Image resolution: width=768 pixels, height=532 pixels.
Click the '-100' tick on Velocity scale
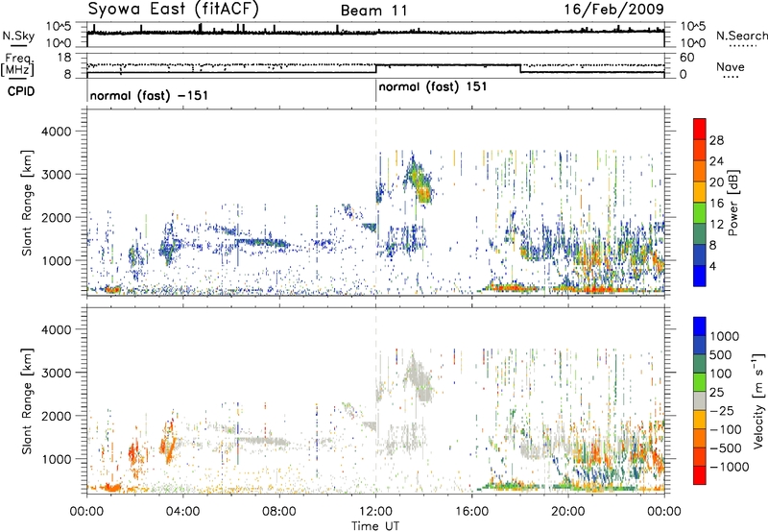[x=726, y=429]
